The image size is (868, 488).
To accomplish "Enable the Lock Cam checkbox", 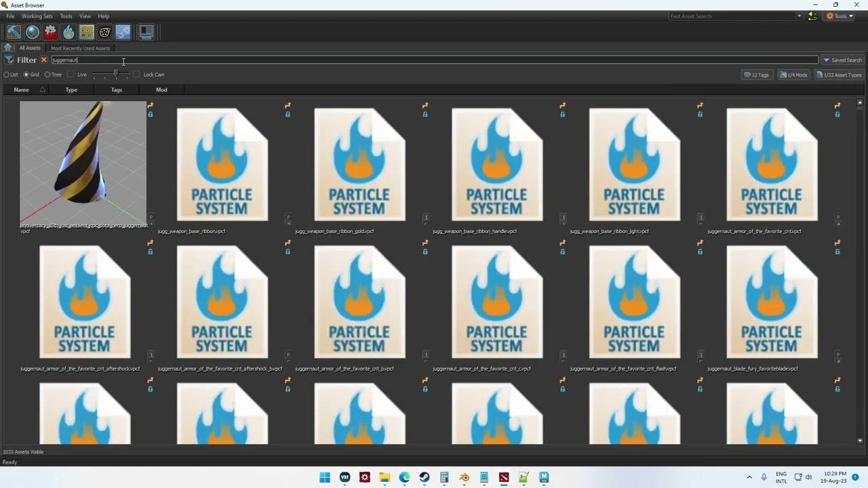I will pyautogui.click(x=136, y=75).
